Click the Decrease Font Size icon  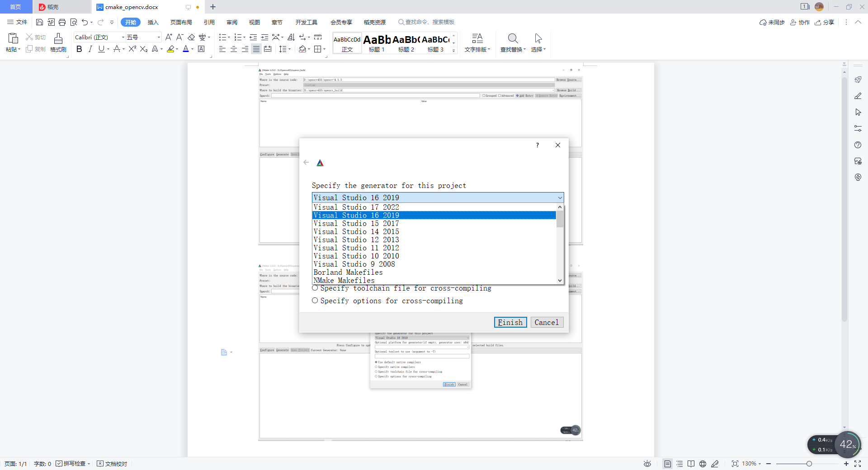point(179,37)
